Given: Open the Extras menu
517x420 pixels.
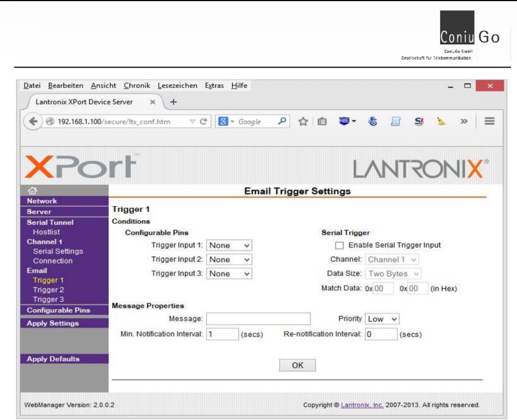Looking at the screenshot, I should click(214, 86).
